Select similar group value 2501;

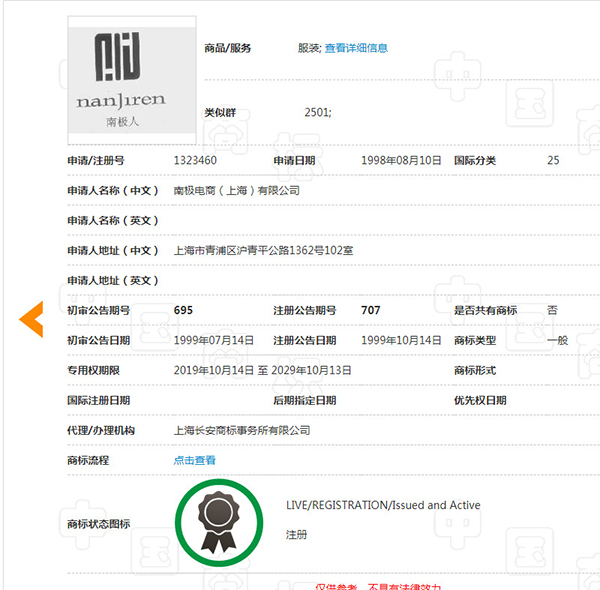coord(318,112)
